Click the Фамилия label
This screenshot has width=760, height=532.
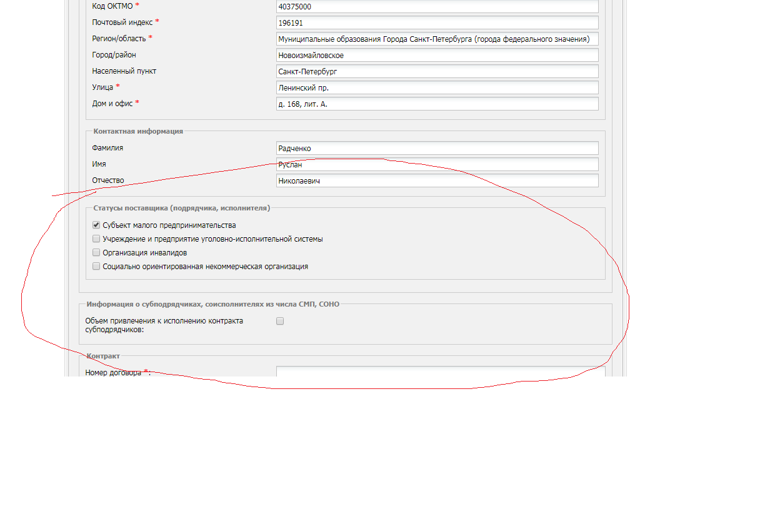[x=107, y=147]
